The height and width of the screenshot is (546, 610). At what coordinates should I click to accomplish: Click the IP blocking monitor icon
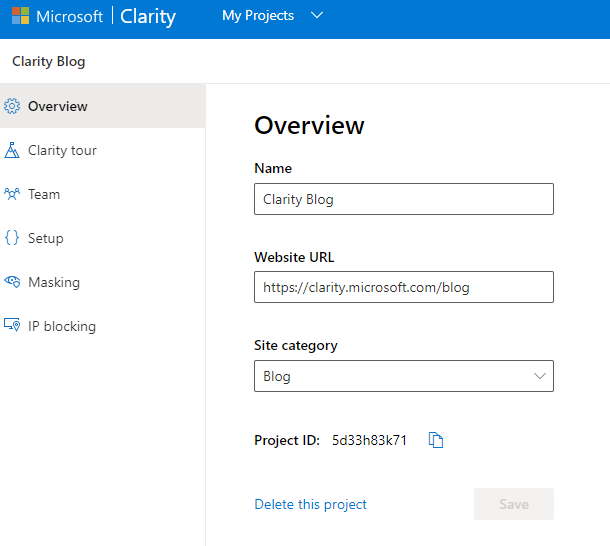coord(12,325)
